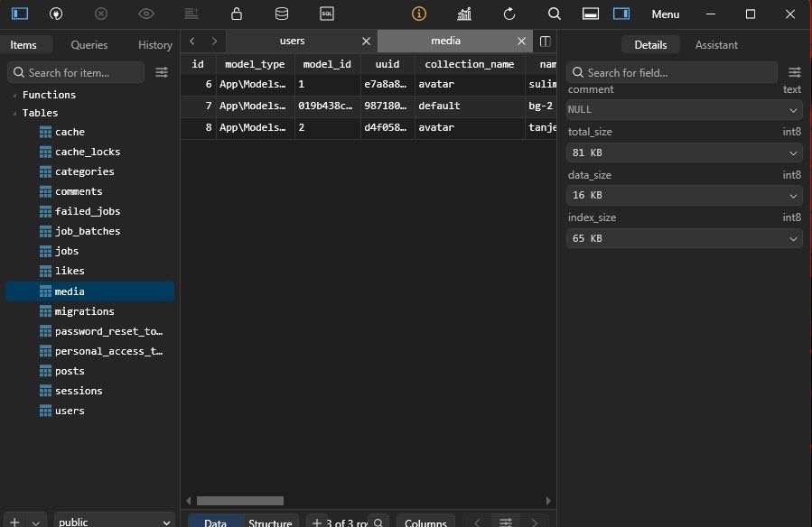This screenshot has width=812, height=527.
Task: Select the row with id 8
Action: (x=369, y=127)
